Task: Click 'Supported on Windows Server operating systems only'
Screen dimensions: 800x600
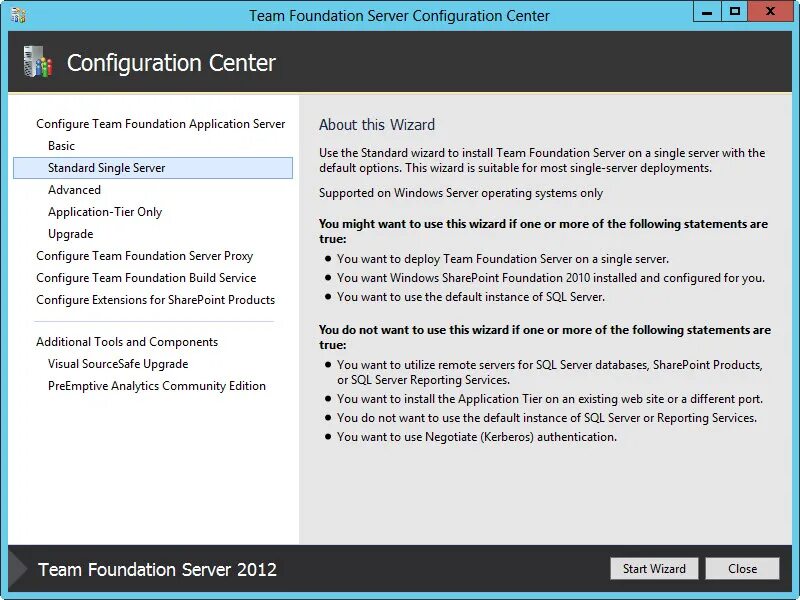Action: tap(461, 193)
